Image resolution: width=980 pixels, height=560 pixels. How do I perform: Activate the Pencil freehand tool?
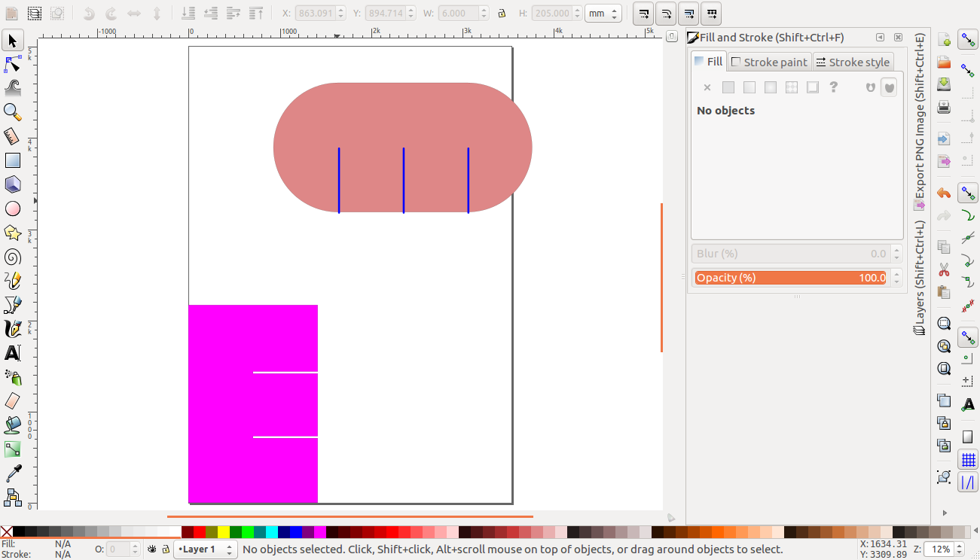(x=13, y=281)
